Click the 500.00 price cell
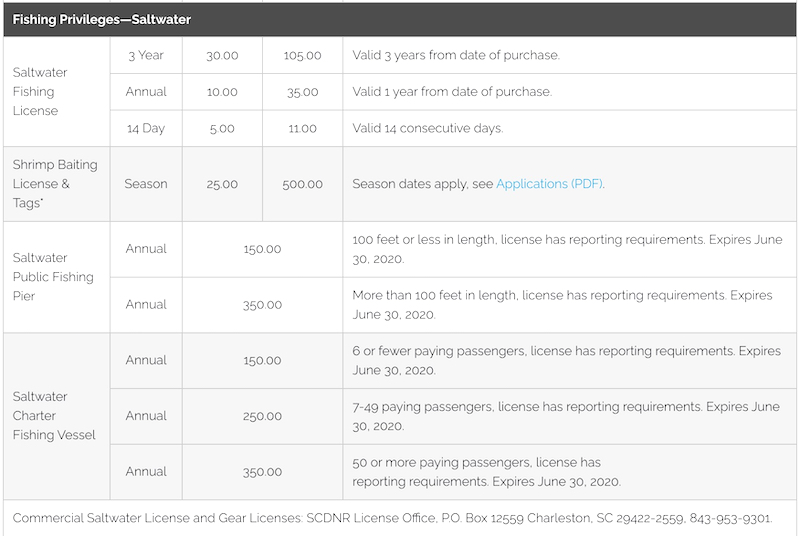Image resolution: width=800 pixels, height=536 pixels. pos(301,184)
